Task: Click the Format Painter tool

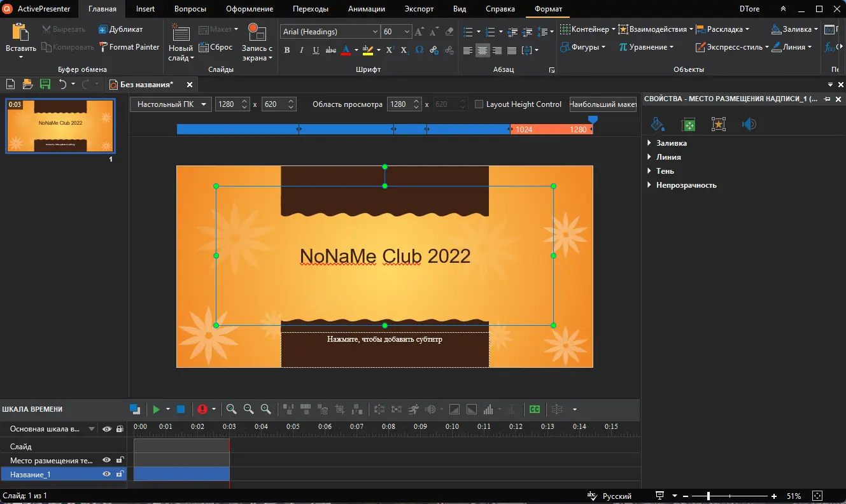Action: [129, 47]
